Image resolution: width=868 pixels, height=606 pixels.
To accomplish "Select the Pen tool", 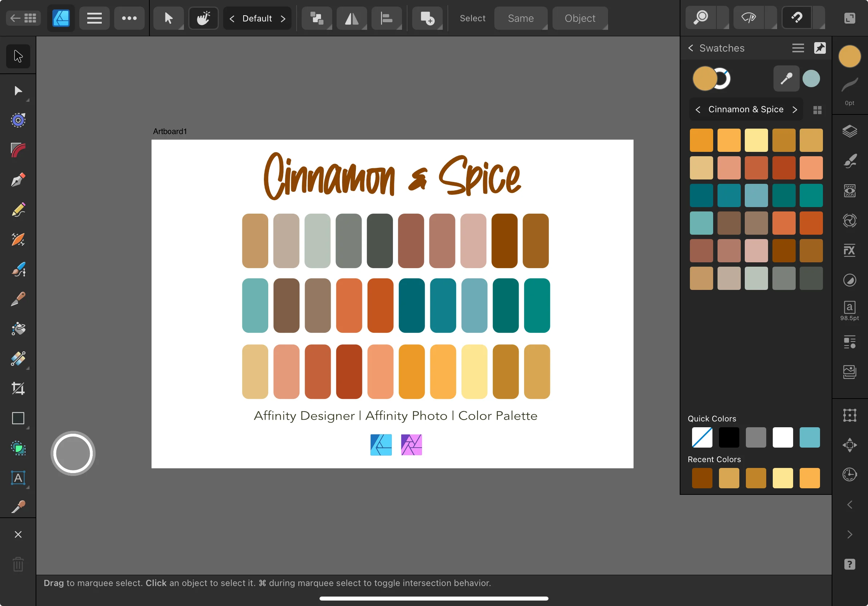I will (x=18, y=180).
